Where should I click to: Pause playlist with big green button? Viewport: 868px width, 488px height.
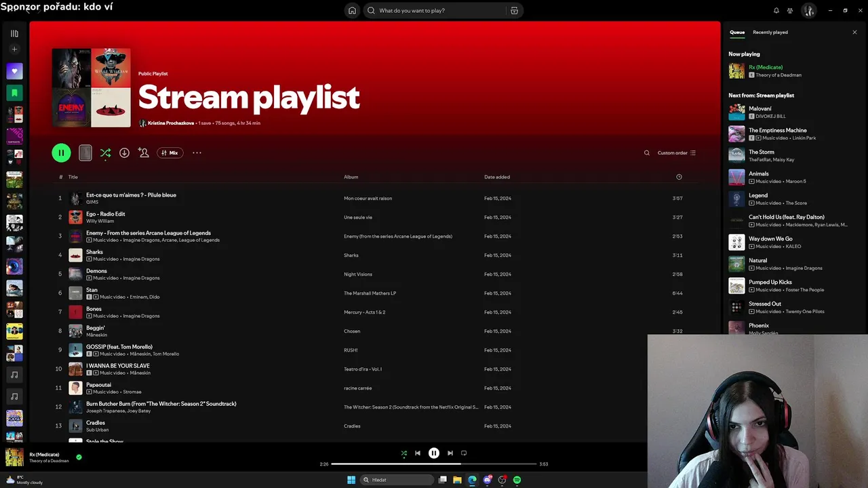(x=61, y=152)
